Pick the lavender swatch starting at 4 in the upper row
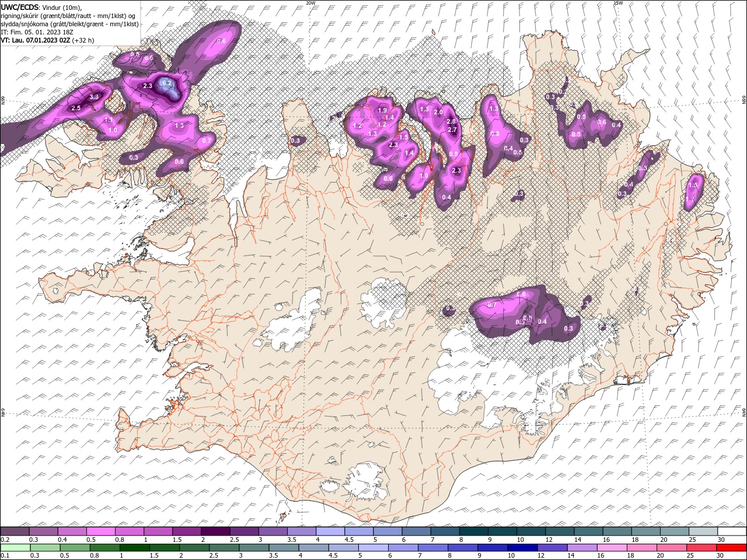The height and width of the screenshot is (560, 747). pyautogui.click(x=330, y=531)
